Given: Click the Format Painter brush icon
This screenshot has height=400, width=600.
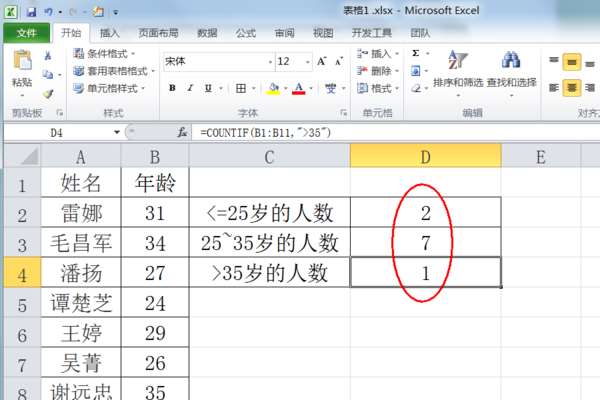Looking at the screenshot, I should (48, 93).
